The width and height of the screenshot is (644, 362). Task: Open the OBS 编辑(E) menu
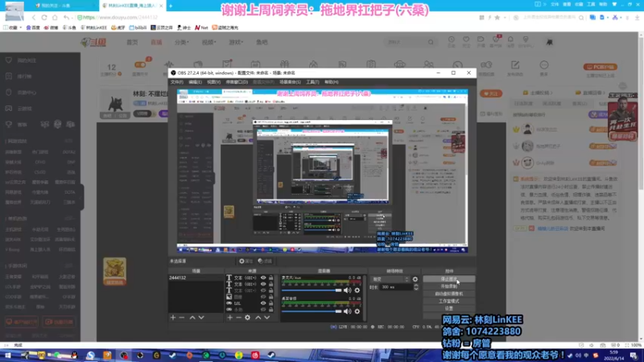pos(195,82)
